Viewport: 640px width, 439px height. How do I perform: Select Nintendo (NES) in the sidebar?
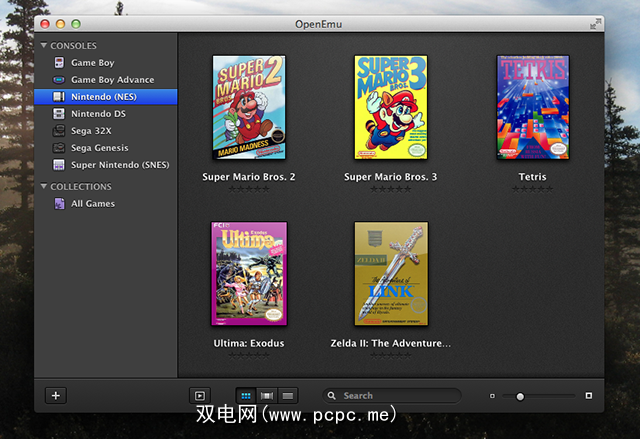(x=105, y=97)
